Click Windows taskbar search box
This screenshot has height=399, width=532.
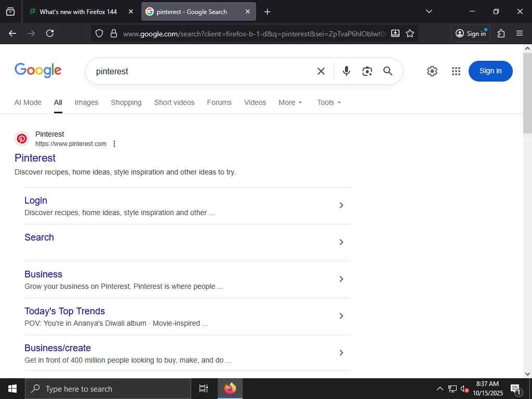tap(108, 389)
